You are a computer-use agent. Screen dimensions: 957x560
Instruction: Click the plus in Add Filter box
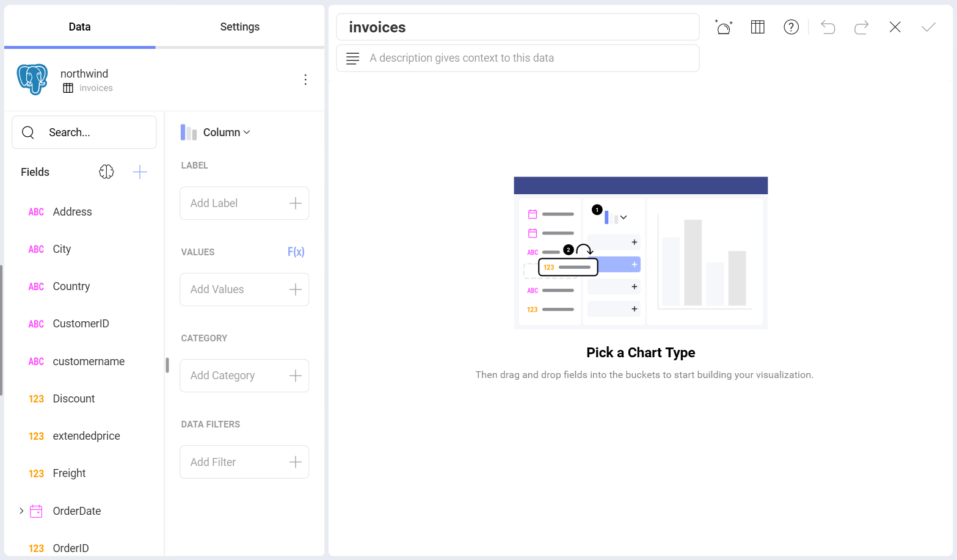pos(296,462)
